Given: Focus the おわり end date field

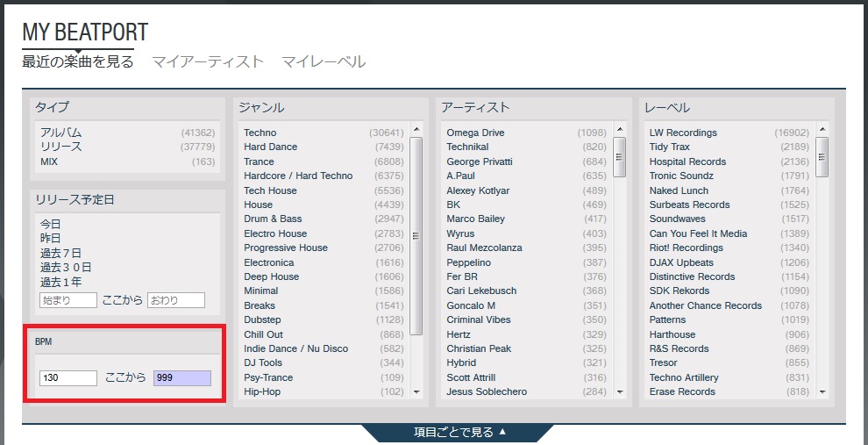Looking at the screenshot, I should point(176,300).
